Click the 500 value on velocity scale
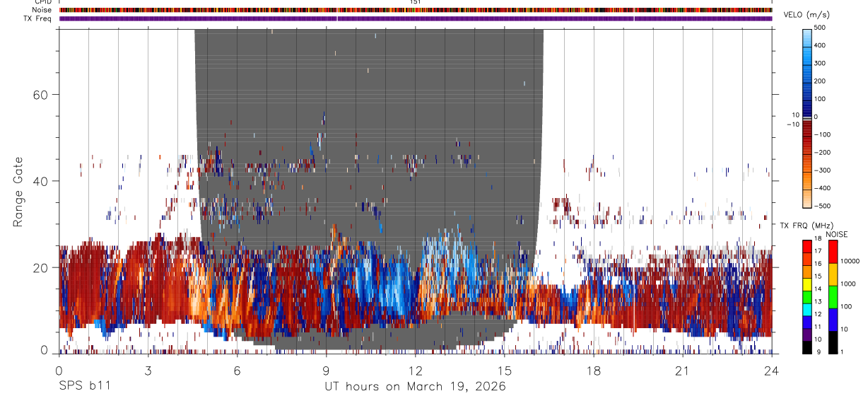 coord(821,28)
